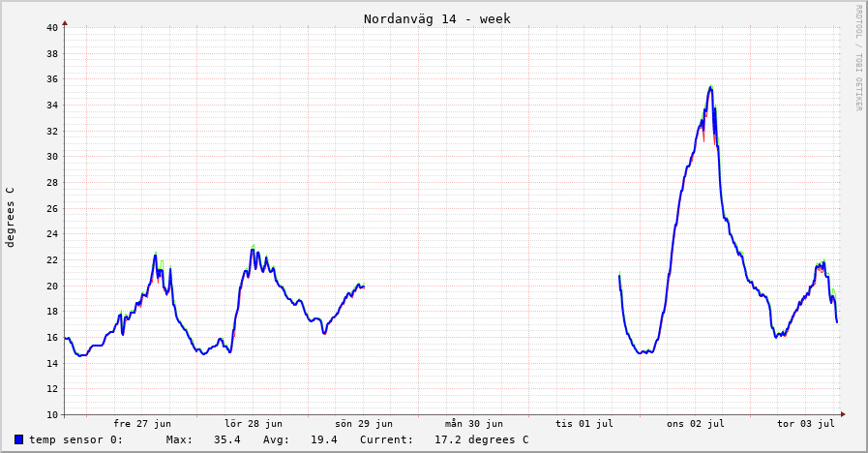
Task: Click the Current value 17.2 degrees C
Action: click(482, 439)
